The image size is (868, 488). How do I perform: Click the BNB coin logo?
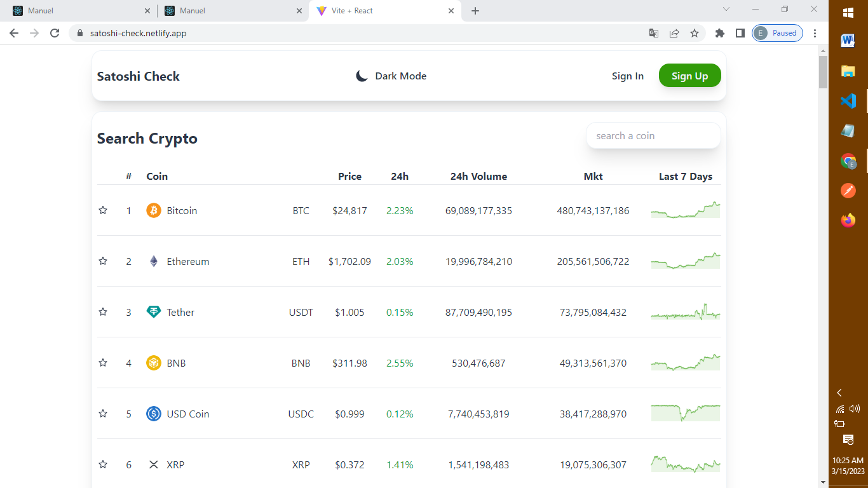[x=154, y=363]
